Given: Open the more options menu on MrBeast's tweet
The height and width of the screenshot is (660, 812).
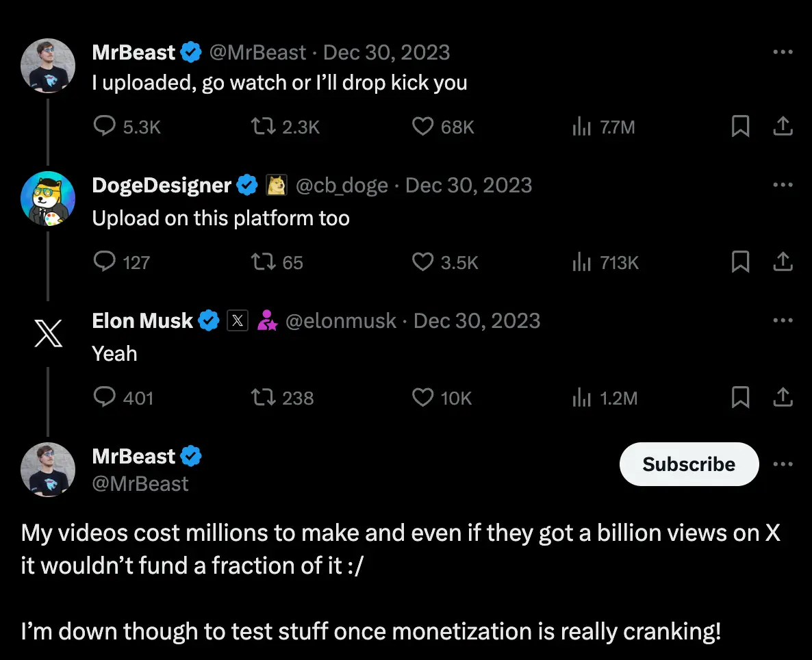Looking at the screenshot, I should click(782, 51).
